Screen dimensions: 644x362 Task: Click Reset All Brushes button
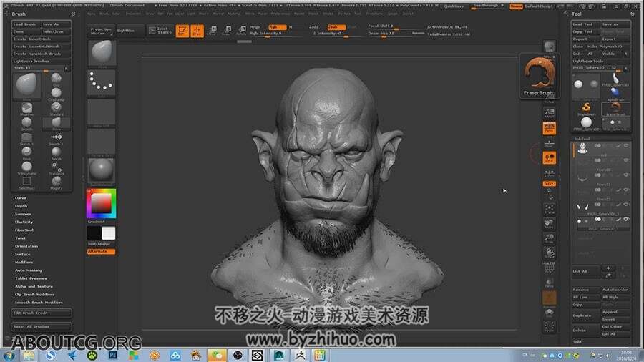coord(41,327)
